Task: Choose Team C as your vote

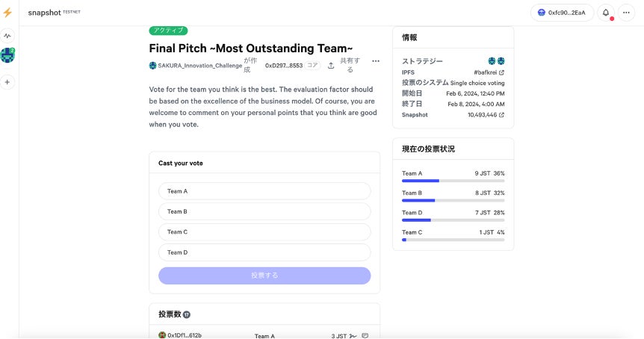Action: 264,232
